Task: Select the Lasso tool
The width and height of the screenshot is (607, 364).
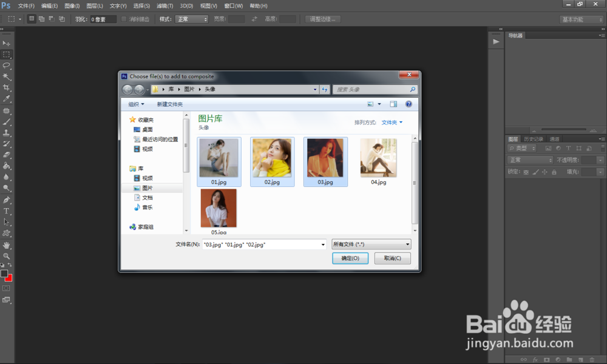Action: tap(7, 66)
